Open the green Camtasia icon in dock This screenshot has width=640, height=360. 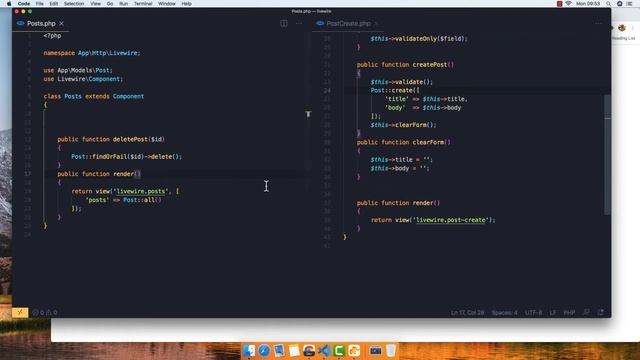coord(339,351)
